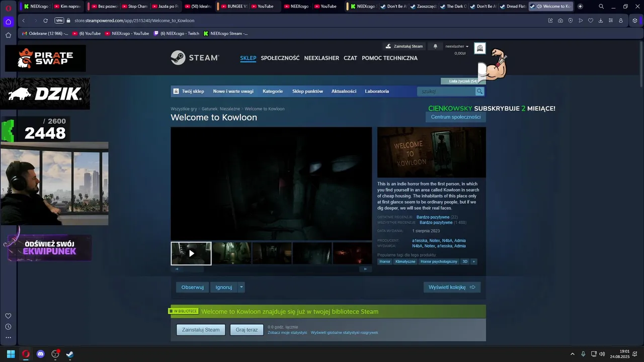The image size is (644, 362).
Task: Open Zobacz moje statystyki link
Action: point(287,333)
